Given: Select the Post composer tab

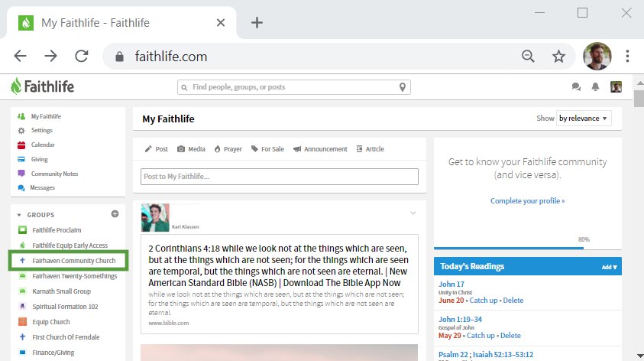Looking at the screenshot, I should click(x=156, y=149).
